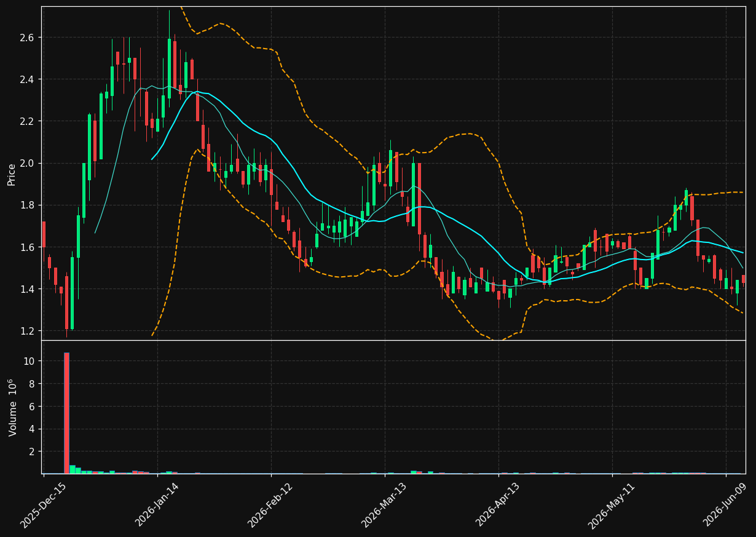Click the 2026-Jan-14 date label

158,505
